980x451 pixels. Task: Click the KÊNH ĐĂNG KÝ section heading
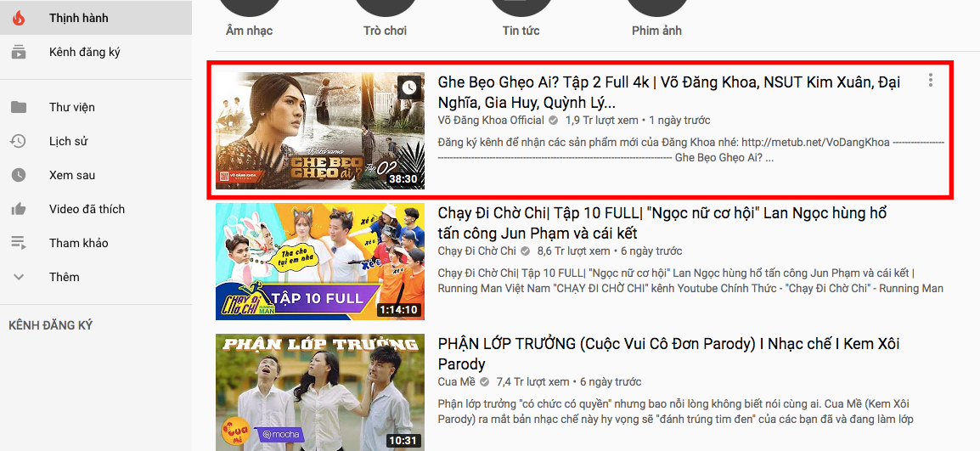(x=51, y=325)
